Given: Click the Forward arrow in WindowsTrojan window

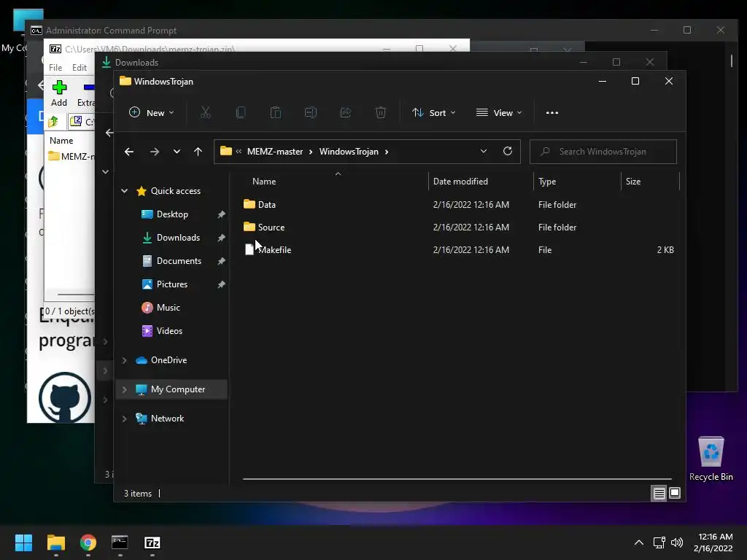Looking at the screenshot, I should [x=155, y=152].
